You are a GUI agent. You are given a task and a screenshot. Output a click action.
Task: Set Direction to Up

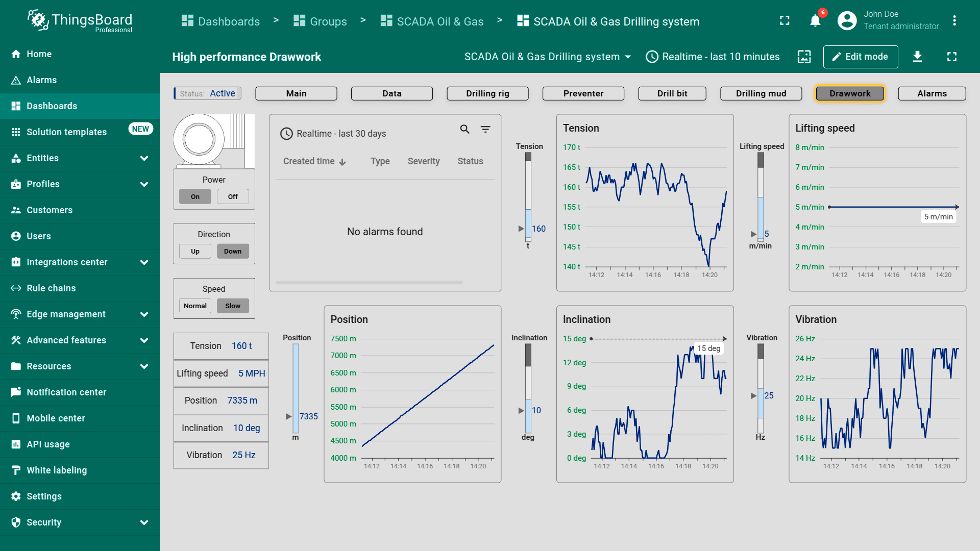pos(195,251)
